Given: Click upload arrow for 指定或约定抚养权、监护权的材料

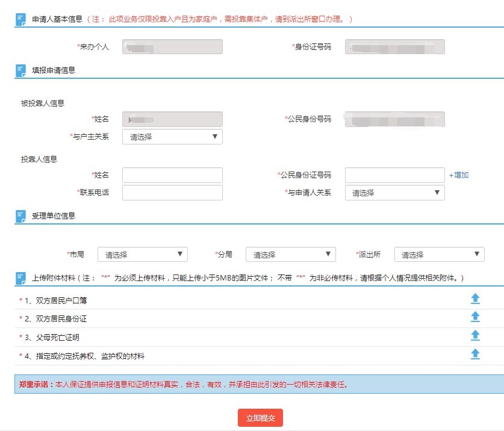Looking at the screenshot, I should [x=474, y=354].
